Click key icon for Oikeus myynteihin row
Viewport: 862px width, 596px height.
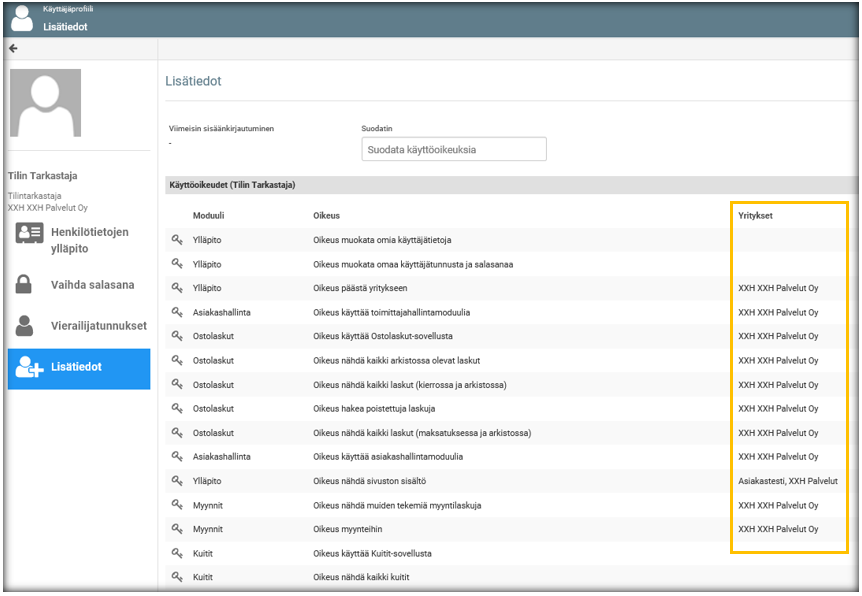pos(177,529)
